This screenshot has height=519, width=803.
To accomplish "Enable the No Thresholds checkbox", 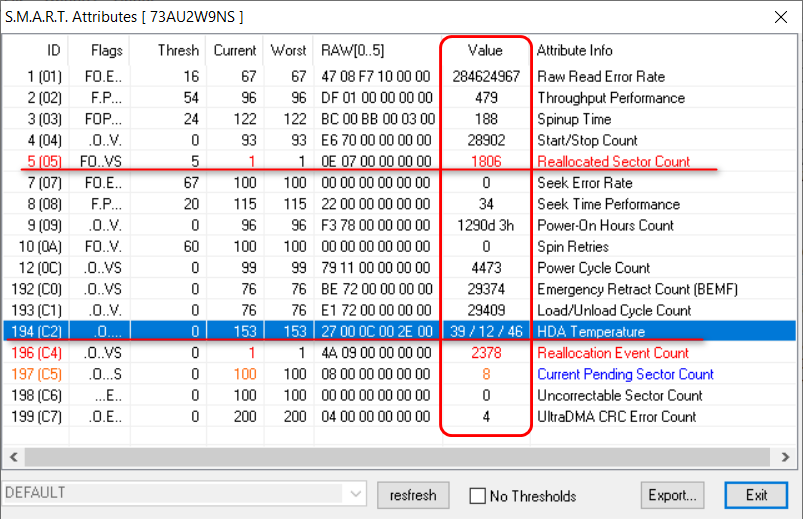I will coord(479,496).
